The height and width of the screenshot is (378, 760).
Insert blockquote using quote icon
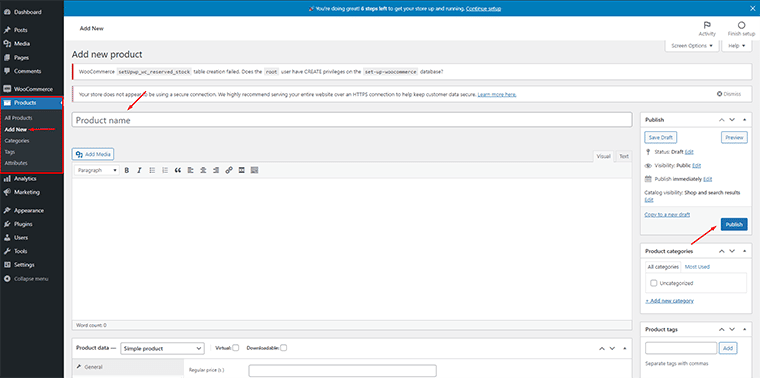pos(177,170)
